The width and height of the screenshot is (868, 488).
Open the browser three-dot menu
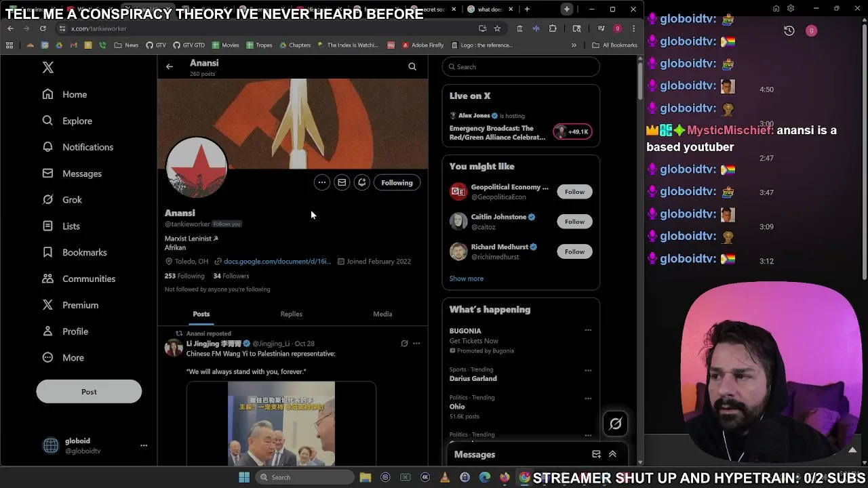[633, 28]
